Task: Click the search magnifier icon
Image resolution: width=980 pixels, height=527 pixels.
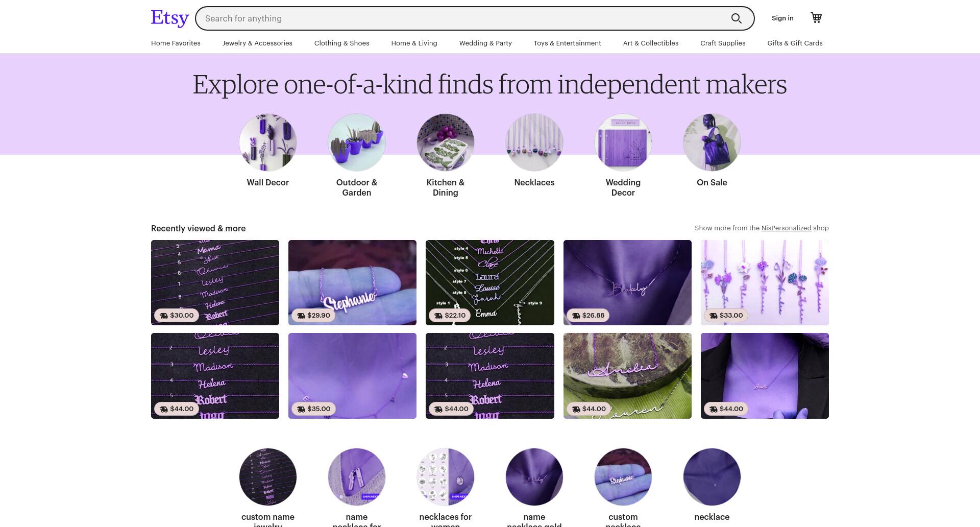Action: (736, 18)
